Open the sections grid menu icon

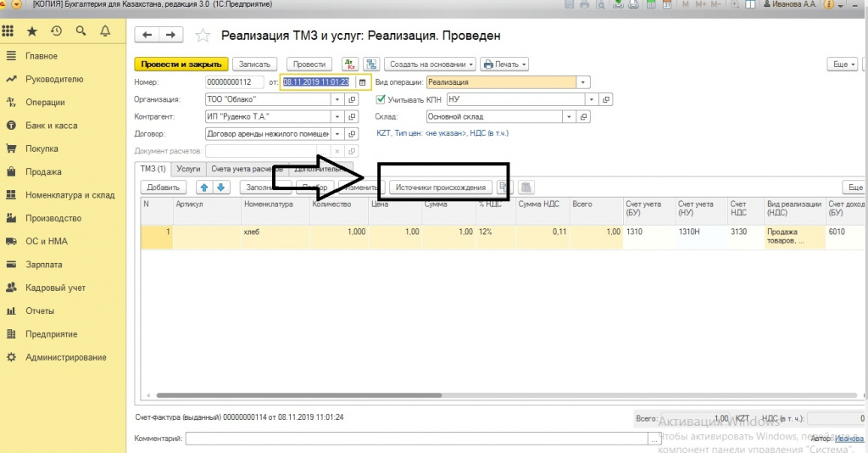(x=8, y=31)
